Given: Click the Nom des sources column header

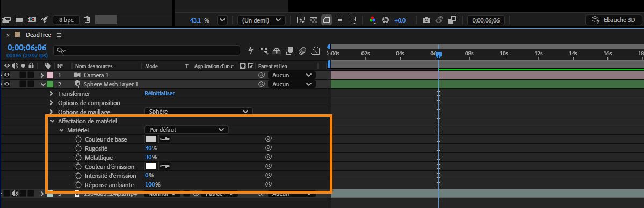Looking at the screenshot, I should click(93, 66).
